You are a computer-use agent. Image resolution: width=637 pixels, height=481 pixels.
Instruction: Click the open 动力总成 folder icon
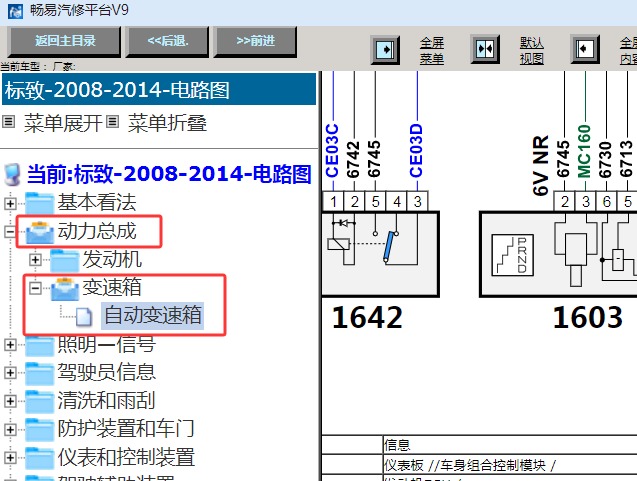coord(39,232)
